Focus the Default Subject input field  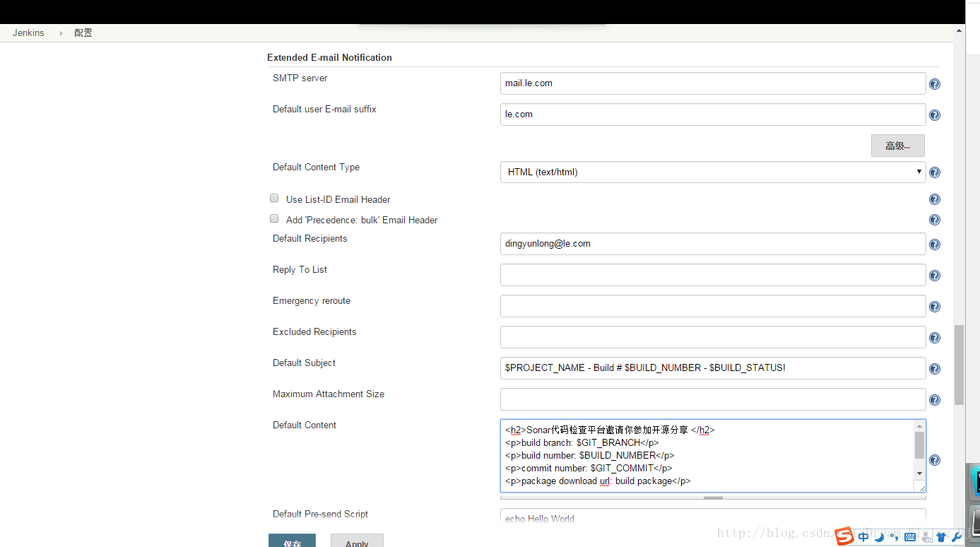click(713, 368)
